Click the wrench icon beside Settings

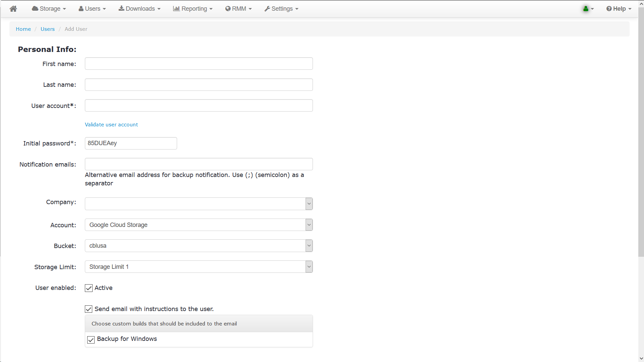[x=267, y=9]
